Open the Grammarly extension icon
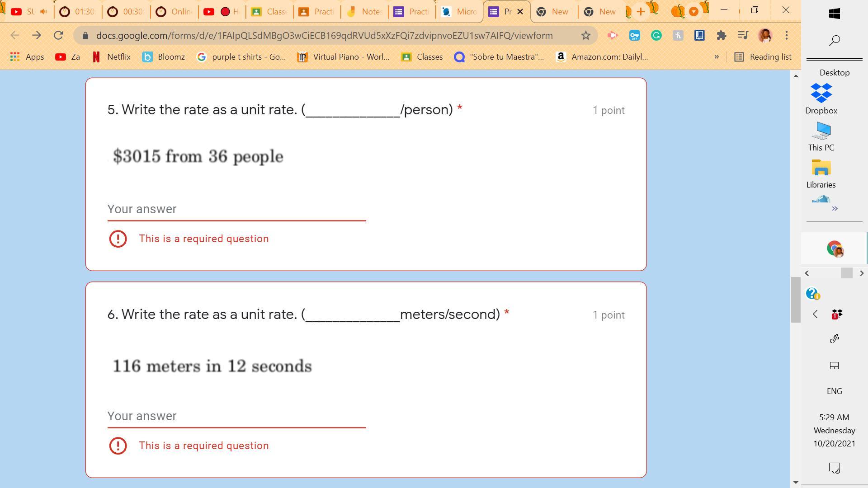The height and width of the screenshot is (488, 868). 656,35
